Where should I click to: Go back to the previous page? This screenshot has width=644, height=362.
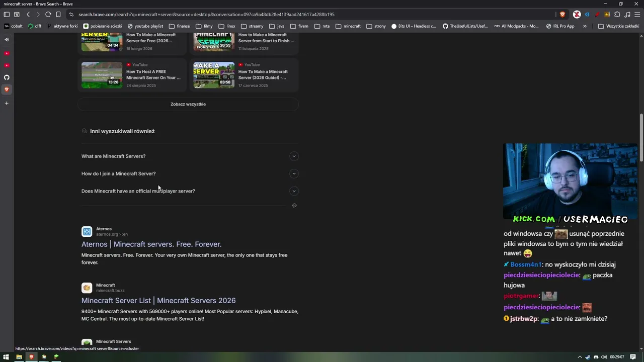(28, 15)
